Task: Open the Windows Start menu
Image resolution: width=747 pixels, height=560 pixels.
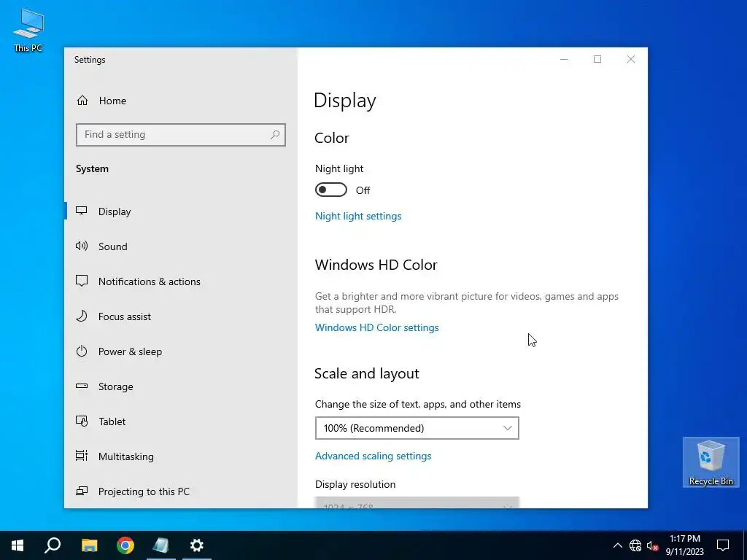Action: [x=18, y=545]
